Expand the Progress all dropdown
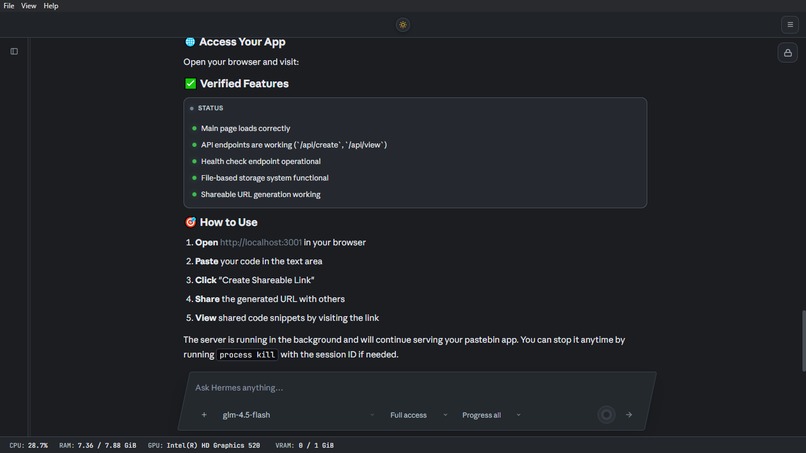The image size is (806, 453). 491,415
